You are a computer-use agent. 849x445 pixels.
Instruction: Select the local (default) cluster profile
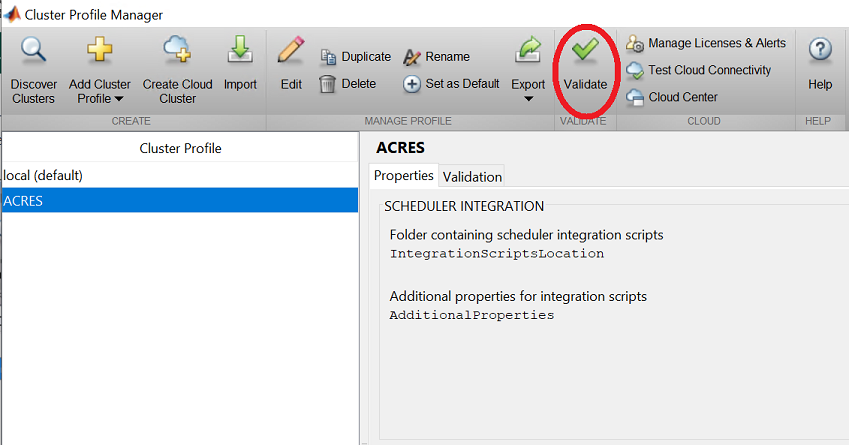pyautogui.click(x=180, y=175)
